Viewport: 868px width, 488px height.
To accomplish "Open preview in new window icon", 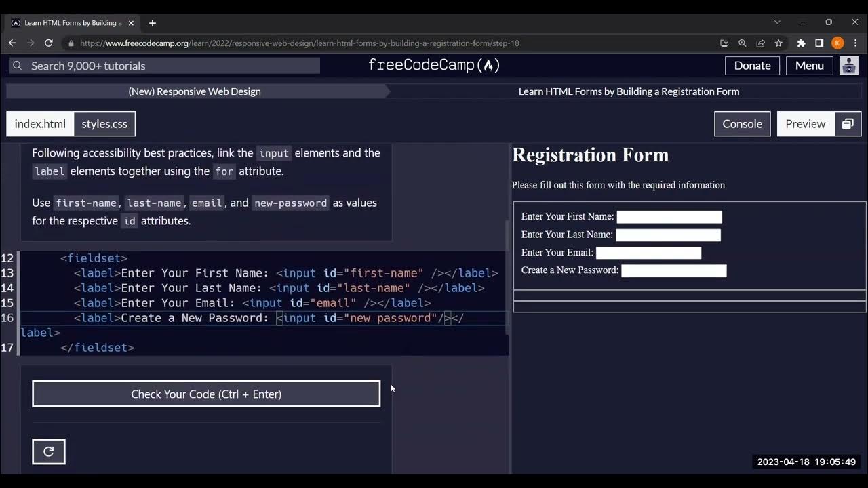I will [848, 124].
